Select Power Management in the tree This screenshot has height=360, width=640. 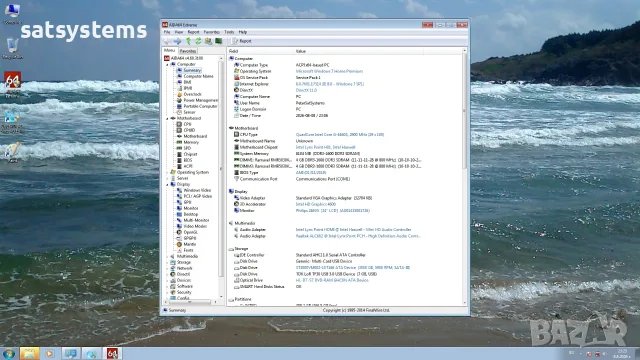200,100
